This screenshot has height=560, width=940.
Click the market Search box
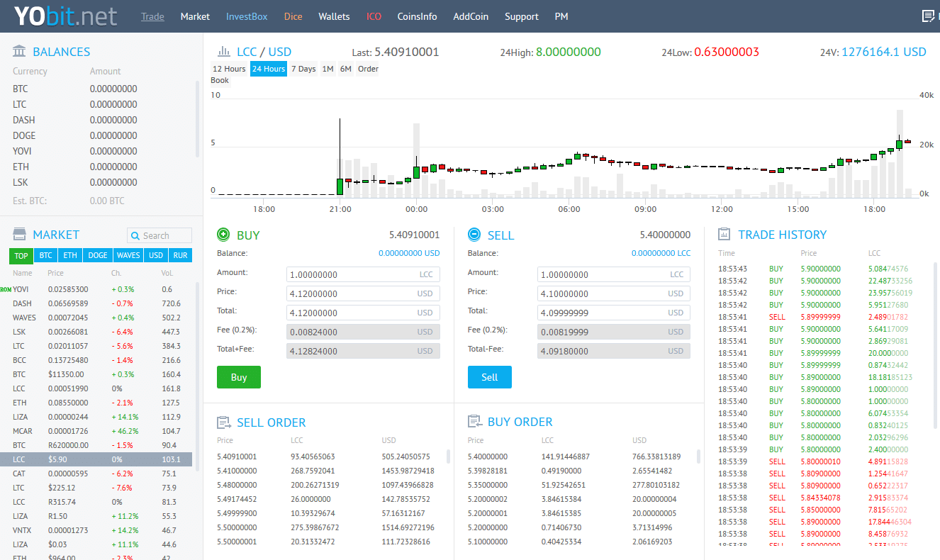(160, 235)
